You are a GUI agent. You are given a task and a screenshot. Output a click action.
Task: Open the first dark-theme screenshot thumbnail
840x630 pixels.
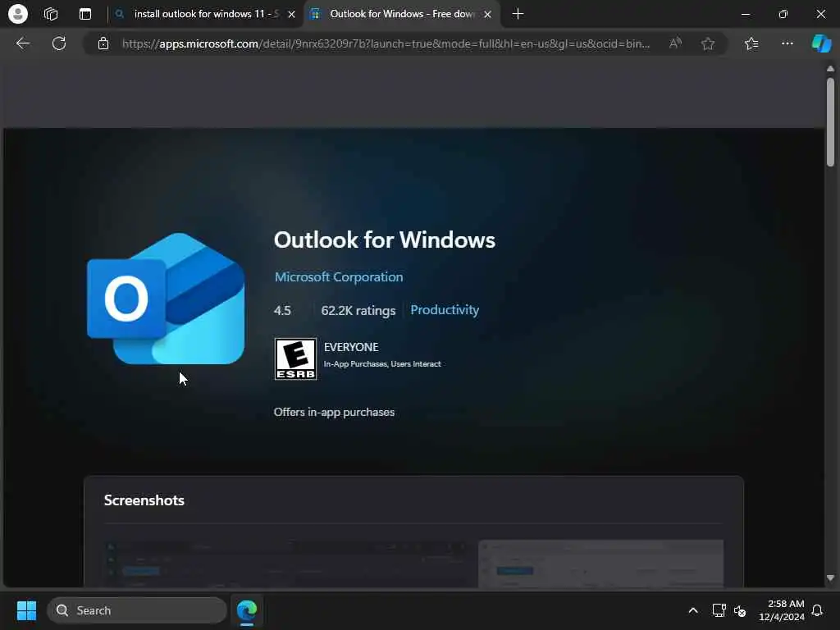pos(287,564)
